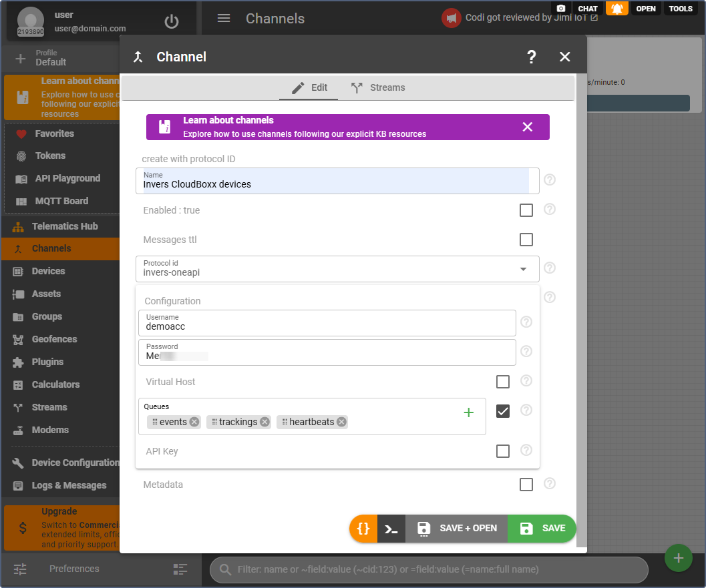This screenshot has height=588, width=706.
Task: Expand the Protocol id dropdown
Action: [522, 269]
